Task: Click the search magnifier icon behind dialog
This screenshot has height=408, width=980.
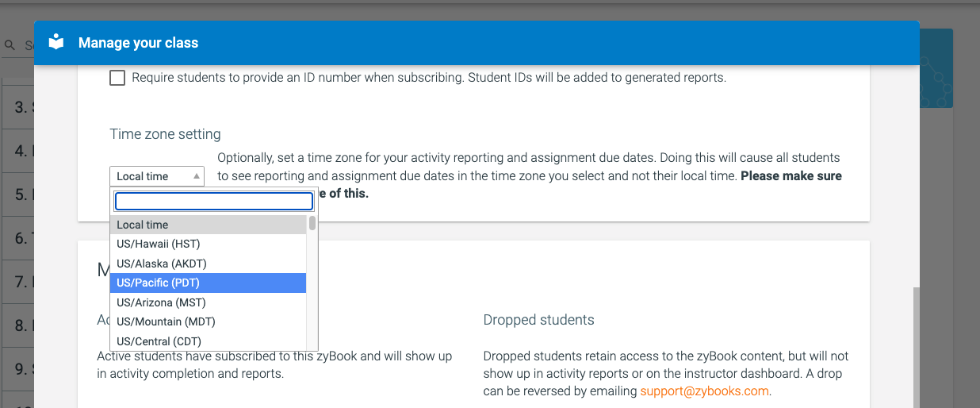Action: point(10,46)
